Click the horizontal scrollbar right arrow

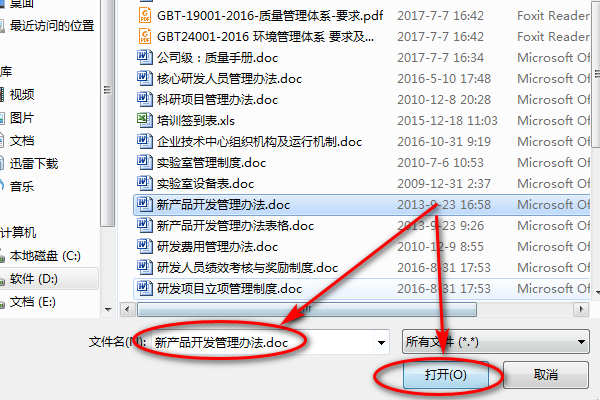coord(581,309)
